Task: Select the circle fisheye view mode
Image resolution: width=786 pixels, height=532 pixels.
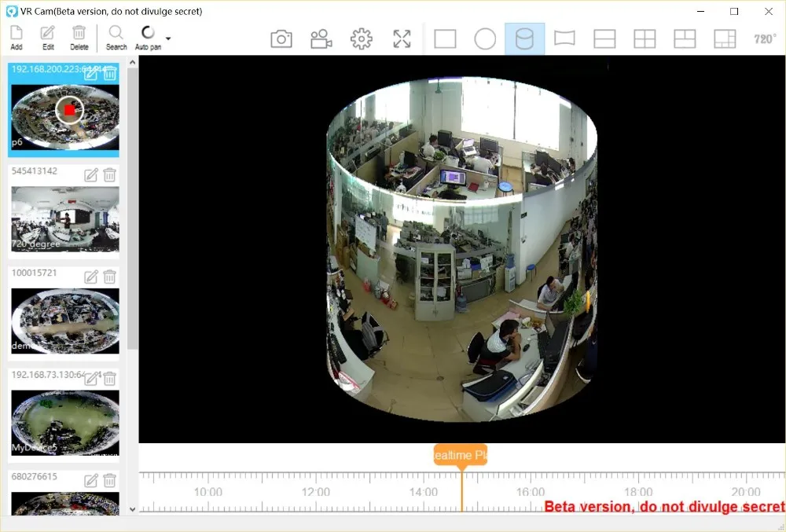Action: 485,39
